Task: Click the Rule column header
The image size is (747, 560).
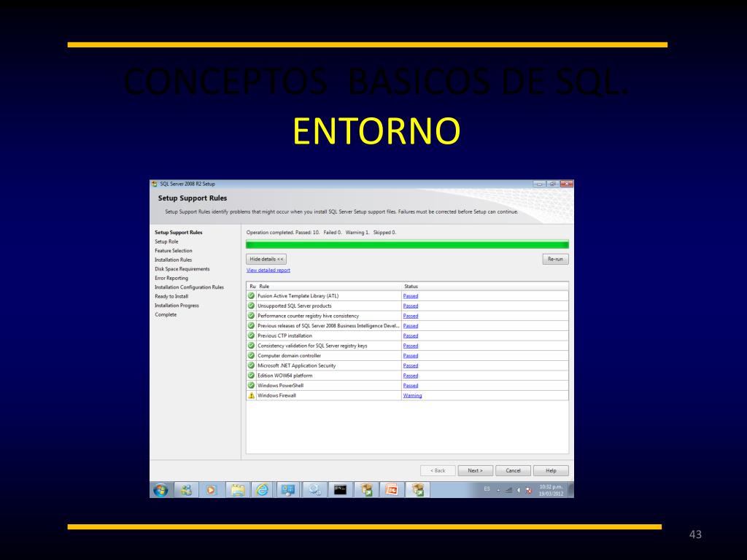Action: click(x=329, y=286)
